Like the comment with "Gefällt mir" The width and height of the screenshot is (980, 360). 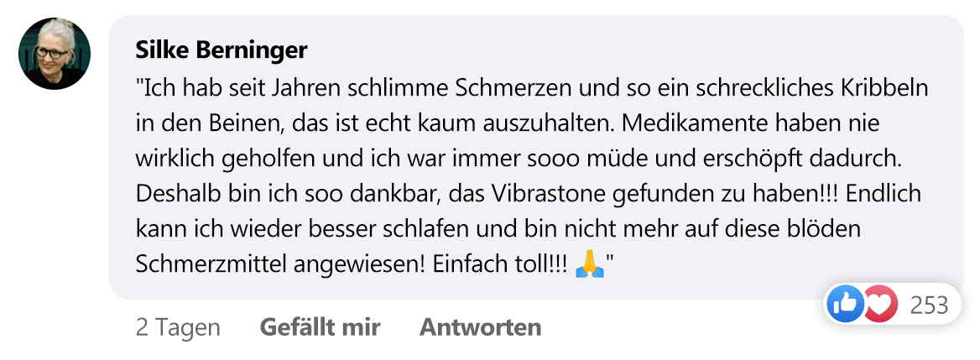coord(320,326)
